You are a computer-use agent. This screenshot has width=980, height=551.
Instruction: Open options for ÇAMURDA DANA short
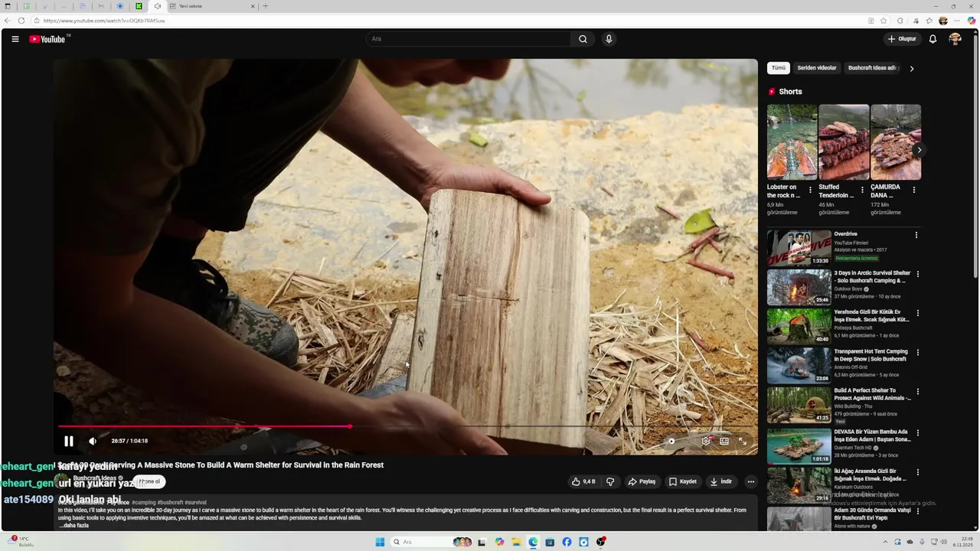click(913, 190)
